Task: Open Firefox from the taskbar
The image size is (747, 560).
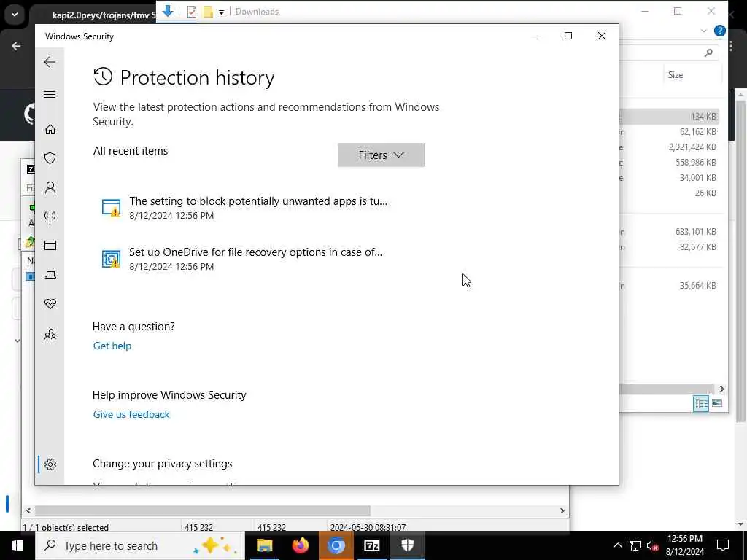Action: 300,545
